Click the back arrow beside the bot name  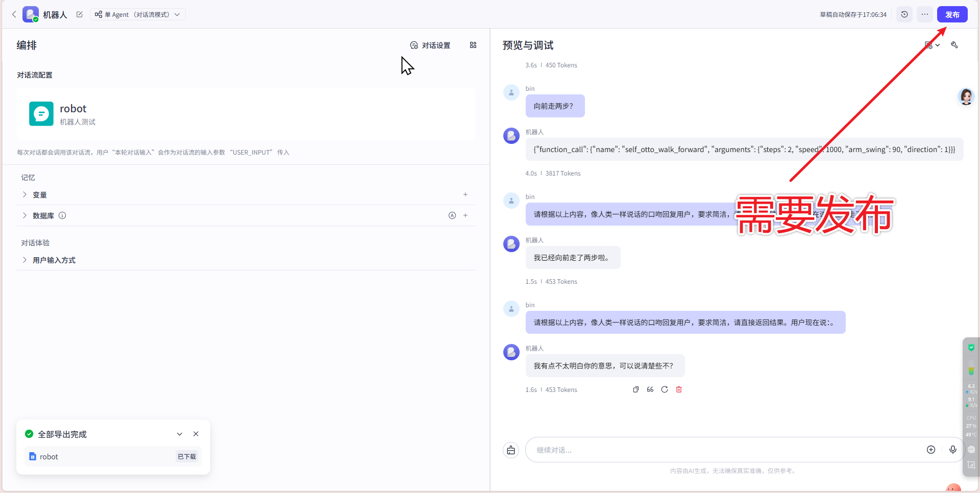click(14, 14)
